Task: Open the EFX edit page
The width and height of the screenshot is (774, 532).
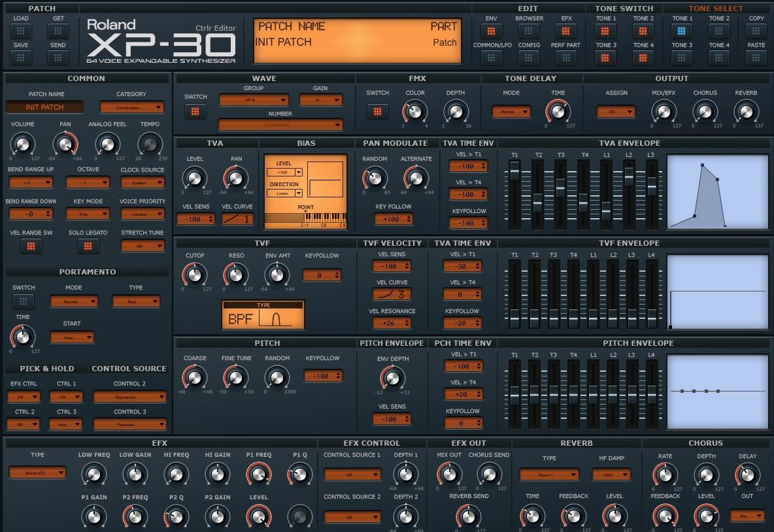Action: coord(565,31)
